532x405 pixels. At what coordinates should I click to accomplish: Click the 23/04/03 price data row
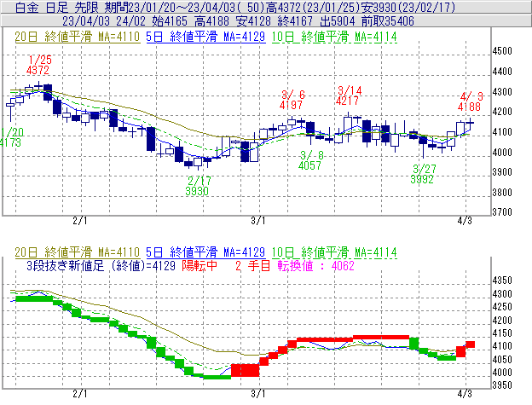(x=266, y=20)
